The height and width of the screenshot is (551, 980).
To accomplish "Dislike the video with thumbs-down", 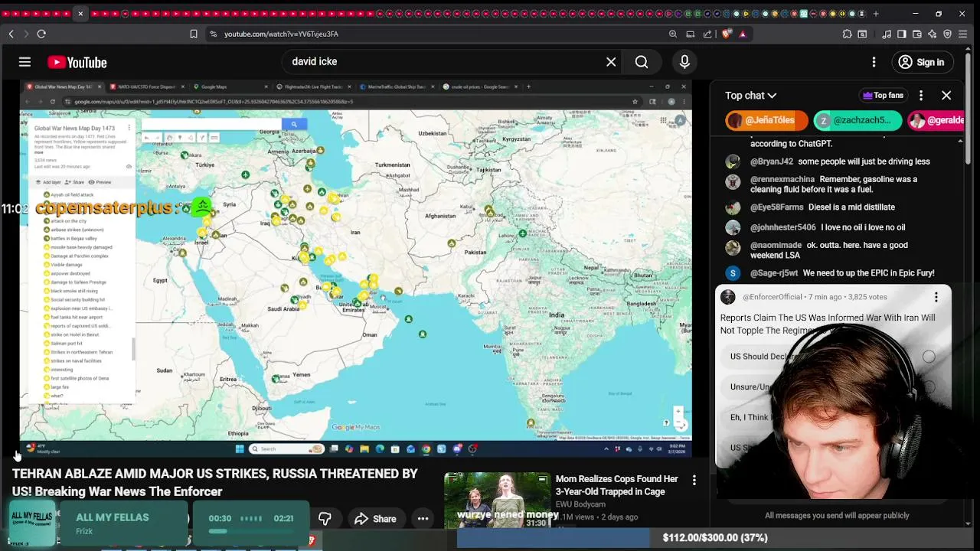I will pos(325,519).
